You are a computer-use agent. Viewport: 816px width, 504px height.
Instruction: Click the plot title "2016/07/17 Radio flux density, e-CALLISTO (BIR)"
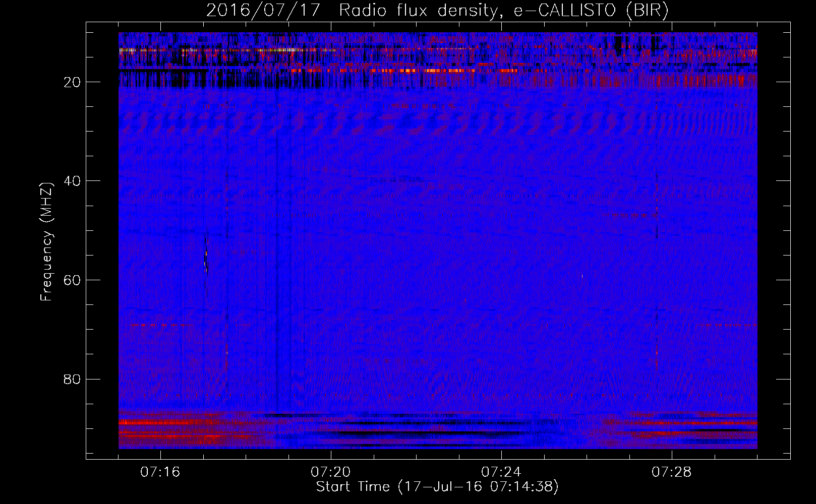437,11
